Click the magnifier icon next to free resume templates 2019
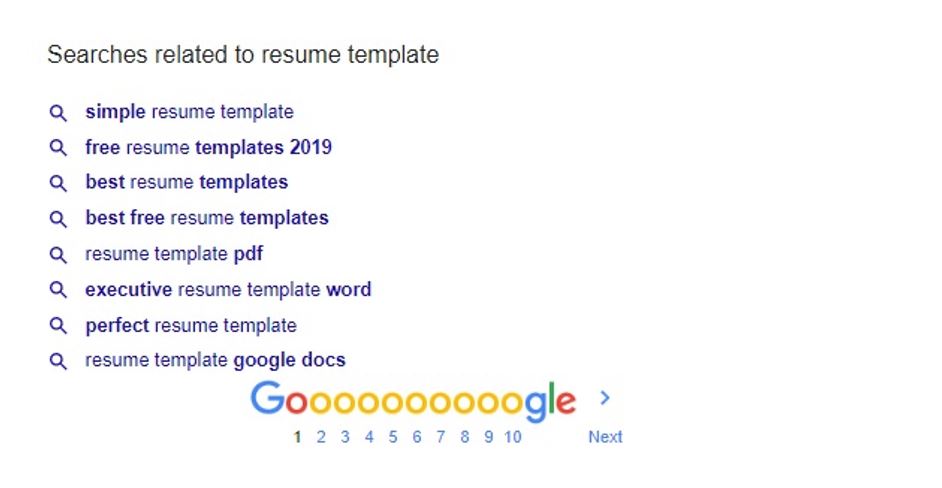The image size is (942, 488). point(58,148)
